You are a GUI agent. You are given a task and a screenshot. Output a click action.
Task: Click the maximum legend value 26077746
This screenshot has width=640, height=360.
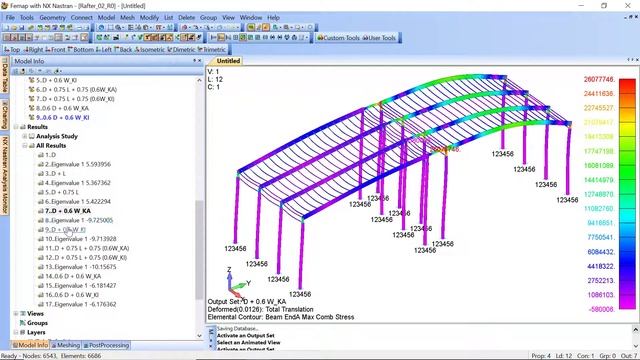pos(599,79)
